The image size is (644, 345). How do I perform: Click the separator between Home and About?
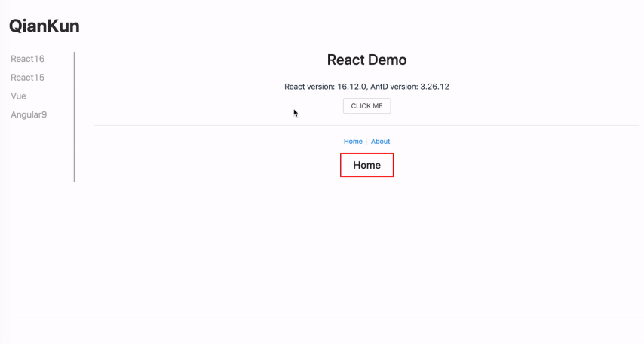tap(366, 142)
